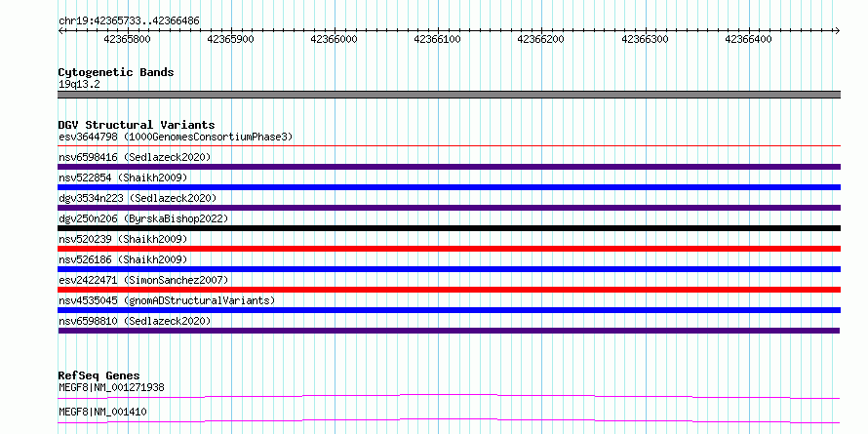Click the blue bar for nsv522854
Screen dimensions: 868x434
(x=450, y=187)
